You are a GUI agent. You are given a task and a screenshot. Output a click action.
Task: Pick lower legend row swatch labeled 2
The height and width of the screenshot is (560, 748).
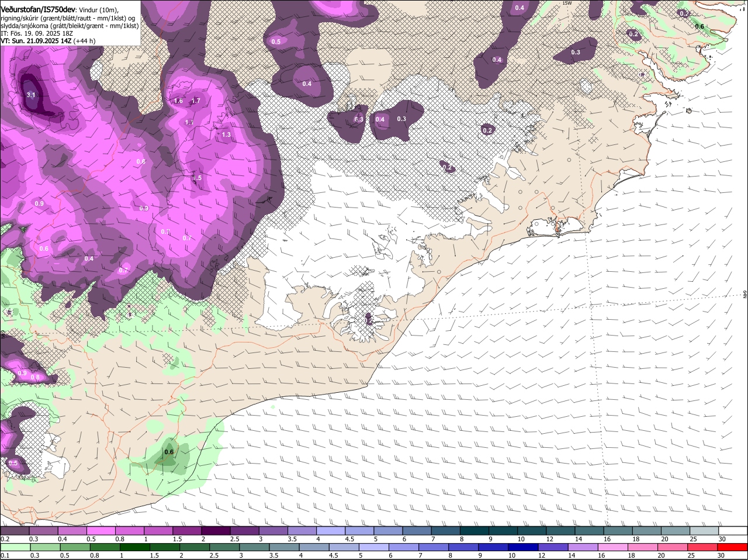(x=194, y=547)
